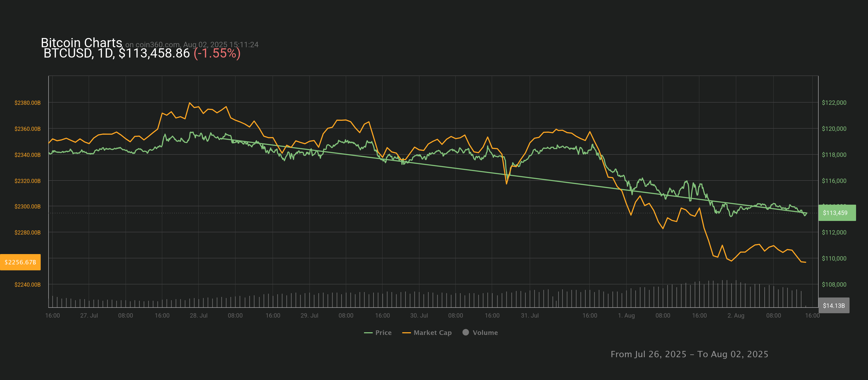Image resolution: width=868 pixels, height=380 pixels.
Task: Click the $110,000 right axis label
Action: tap(834, 258)
